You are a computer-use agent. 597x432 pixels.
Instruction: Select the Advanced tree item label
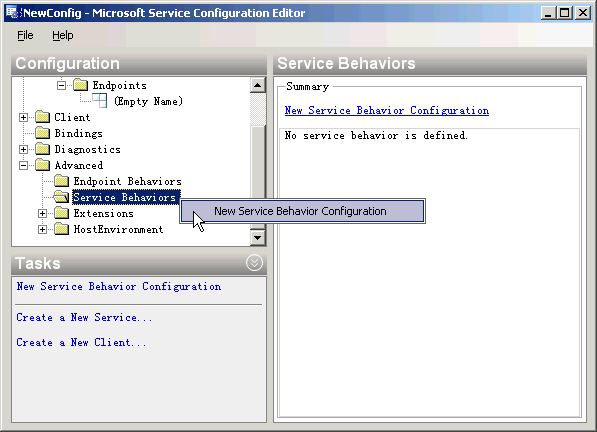(78, 165)
